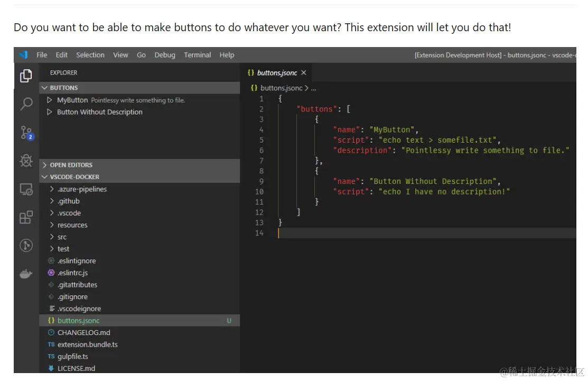Close the buttons.jsonc editor tab

304,73
